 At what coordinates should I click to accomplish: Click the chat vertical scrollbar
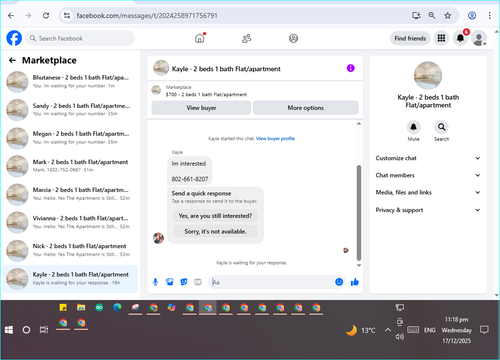point(359,213)
